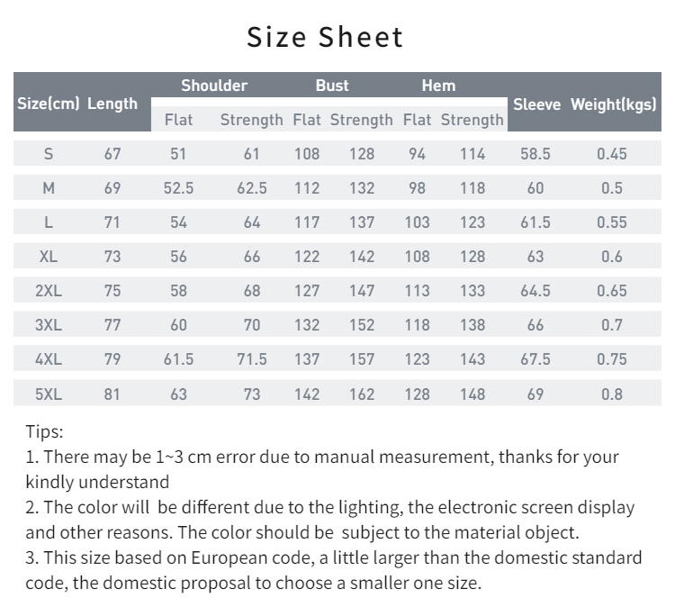Click the Size(cm) header cell
675x616 pixels.
click(49, 104)
